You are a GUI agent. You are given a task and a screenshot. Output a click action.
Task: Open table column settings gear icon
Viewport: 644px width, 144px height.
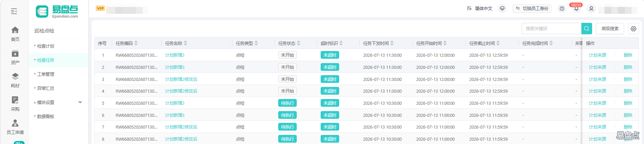point(633,29)
